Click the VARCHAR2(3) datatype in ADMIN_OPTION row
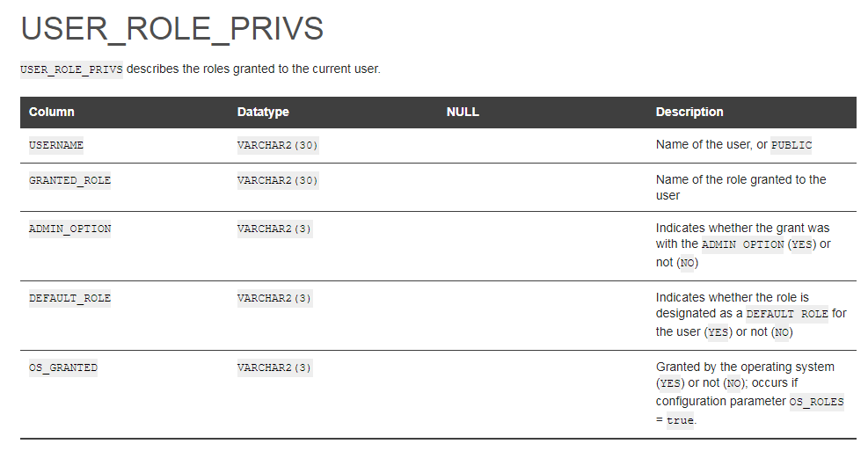This screenshot has height=451, width=868. tap(274, 229)
